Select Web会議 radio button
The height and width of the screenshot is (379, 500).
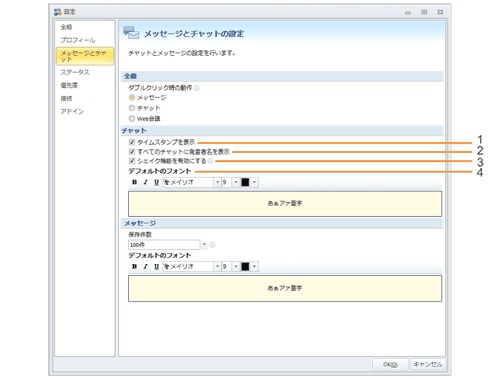(x=132, y=119)
